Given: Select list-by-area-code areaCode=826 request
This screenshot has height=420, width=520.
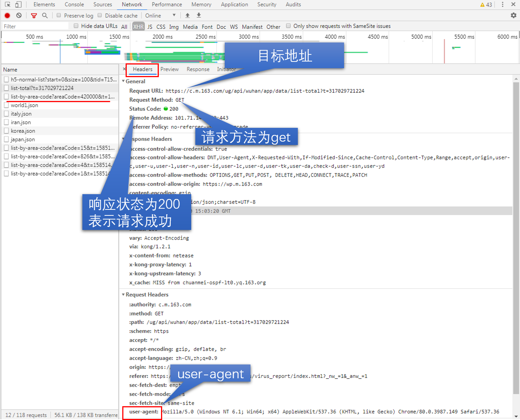Looking at the screenshot, I should tap(60, 157).
